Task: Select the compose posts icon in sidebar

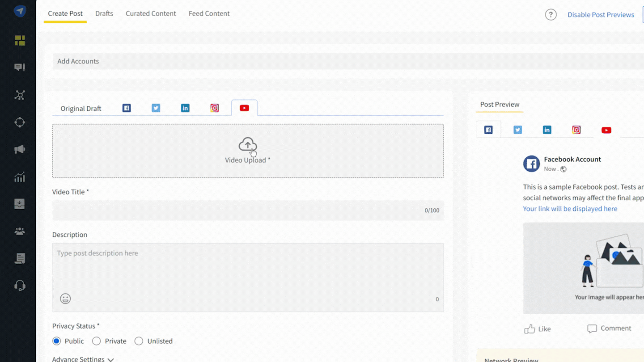Action: click(x=19, y=67)
